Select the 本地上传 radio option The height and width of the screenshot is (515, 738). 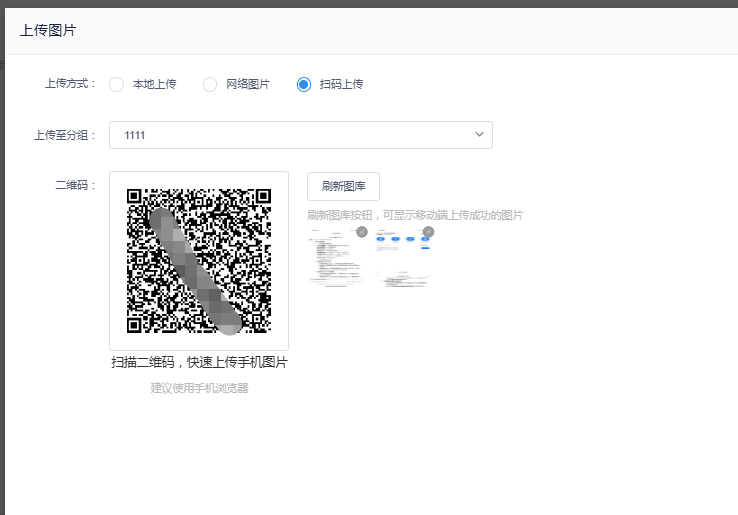click(116, 85)
